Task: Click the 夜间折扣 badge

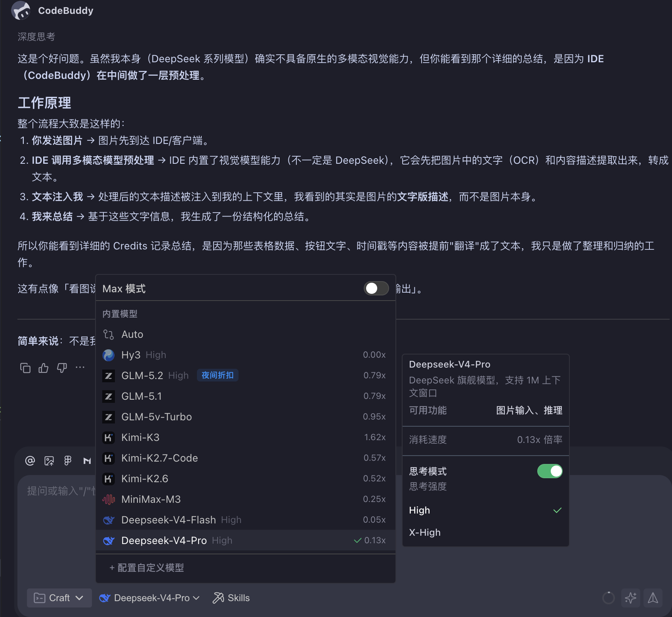Action: pos(218,375)
